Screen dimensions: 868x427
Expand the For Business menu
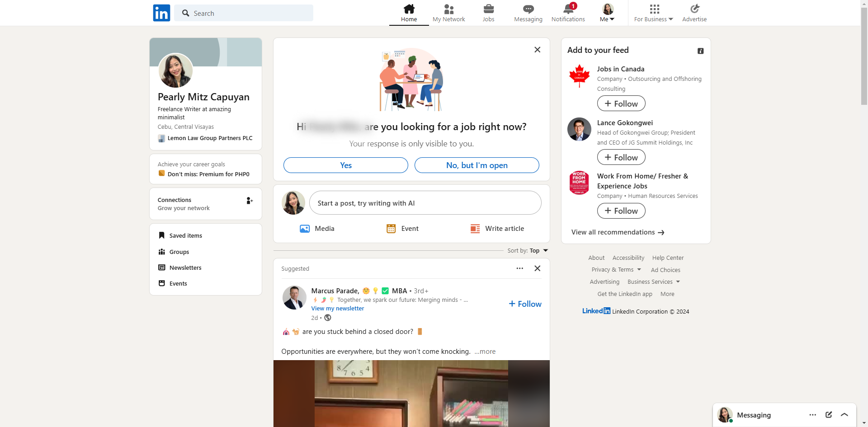point(654,13)
